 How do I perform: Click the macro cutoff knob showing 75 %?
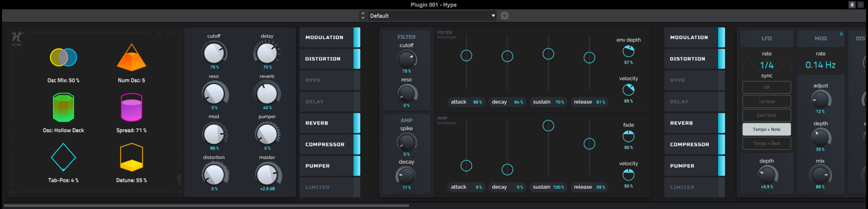[x=214, y=53]
